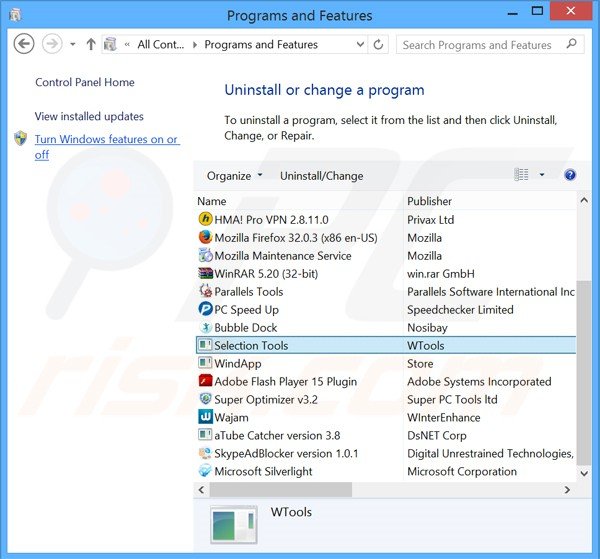This screenshot has width=600, height=559.
Task: Click the scroll up arrow of the list
Action: [584, 200]
